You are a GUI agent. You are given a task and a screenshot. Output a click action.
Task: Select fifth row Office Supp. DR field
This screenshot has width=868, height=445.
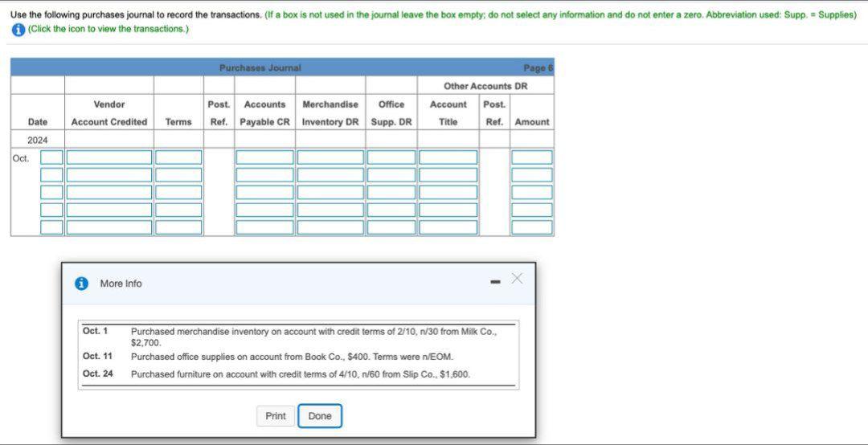[x=391, y=227]
